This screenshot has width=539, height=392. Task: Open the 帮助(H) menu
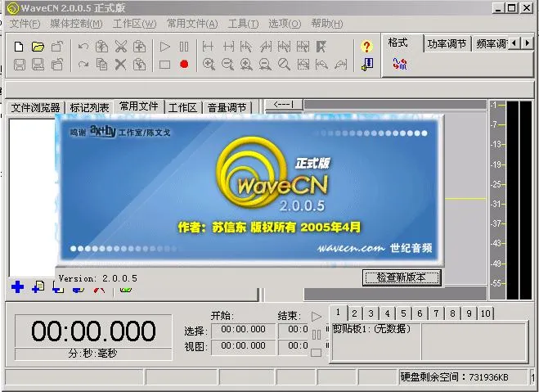pos(327,24)
